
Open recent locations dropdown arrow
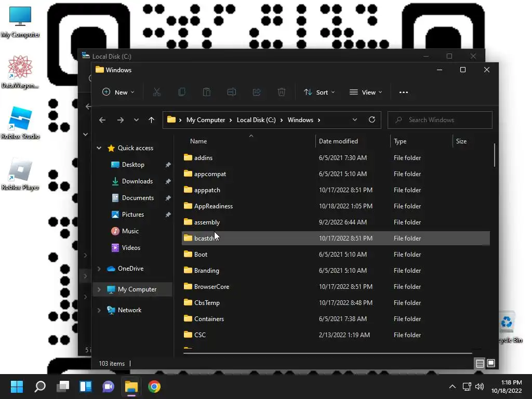(x=136, y=120)
